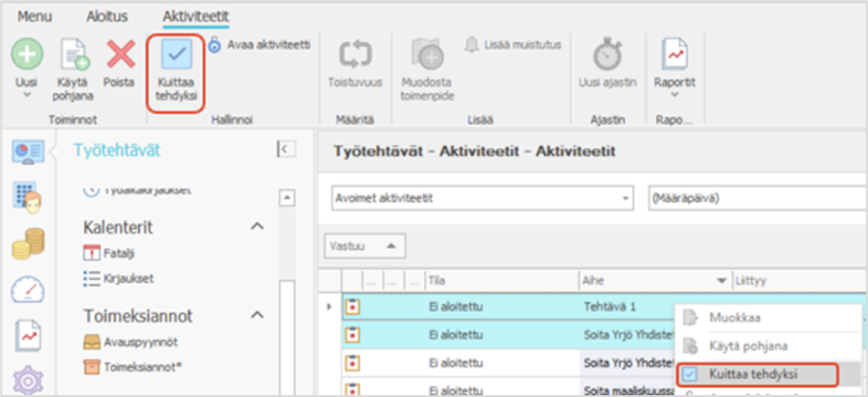Switch to the Aloitus tab
This screenshot has height=397, width=868.
click(x=107, y=16)
